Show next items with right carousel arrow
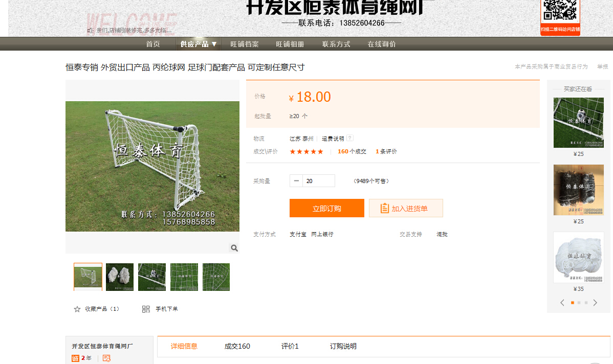This screenshot has width=613, height=364. click(x=595, y=303)
